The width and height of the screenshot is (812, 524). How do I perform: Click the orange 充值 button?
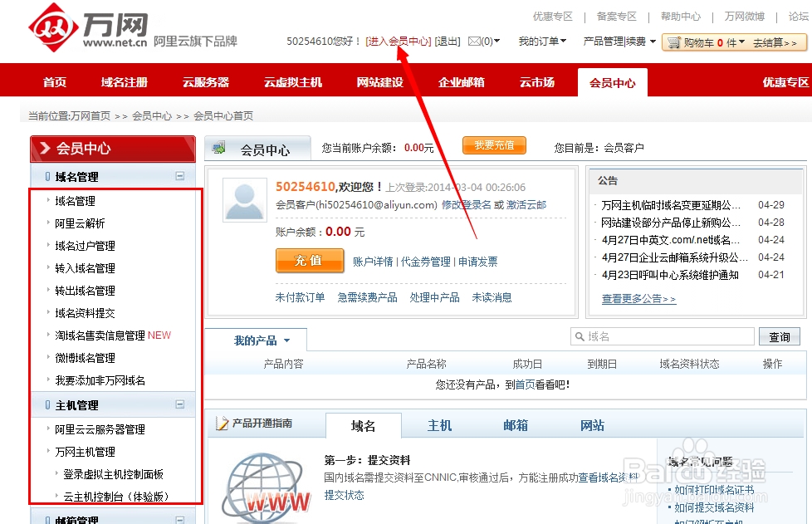(310, 261)
